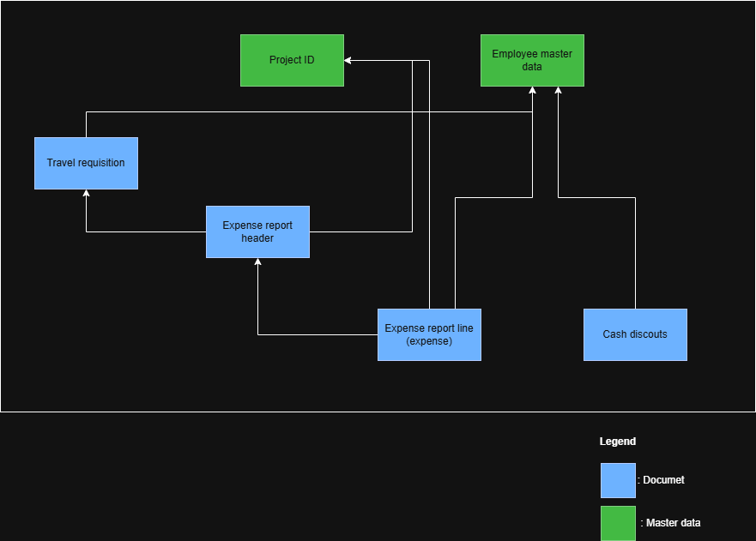Select the Expense report line (expense) box

pos(429,334)
